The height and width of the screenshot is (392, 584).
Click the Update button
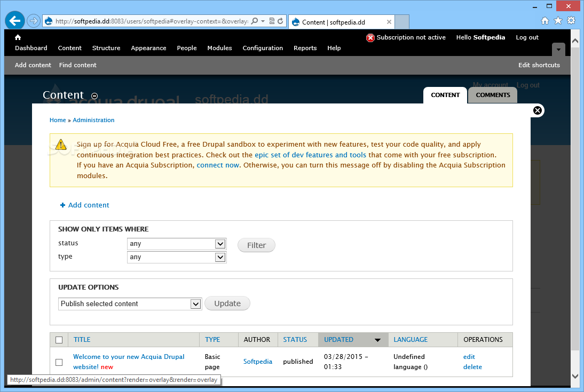point(227,303)
